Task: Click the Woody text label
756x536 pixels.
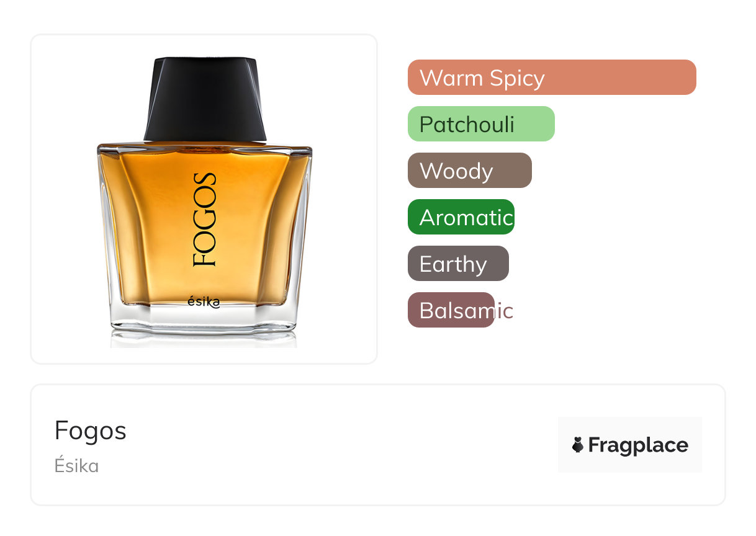Action: click(456, 171)
